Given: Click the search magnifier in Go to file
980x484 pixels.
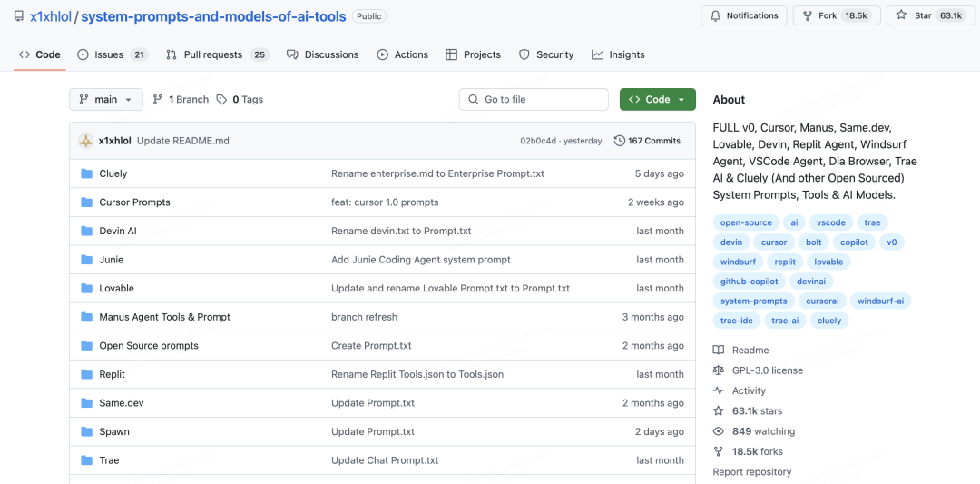Looking at the screenshot, I should tap(475, 99).
